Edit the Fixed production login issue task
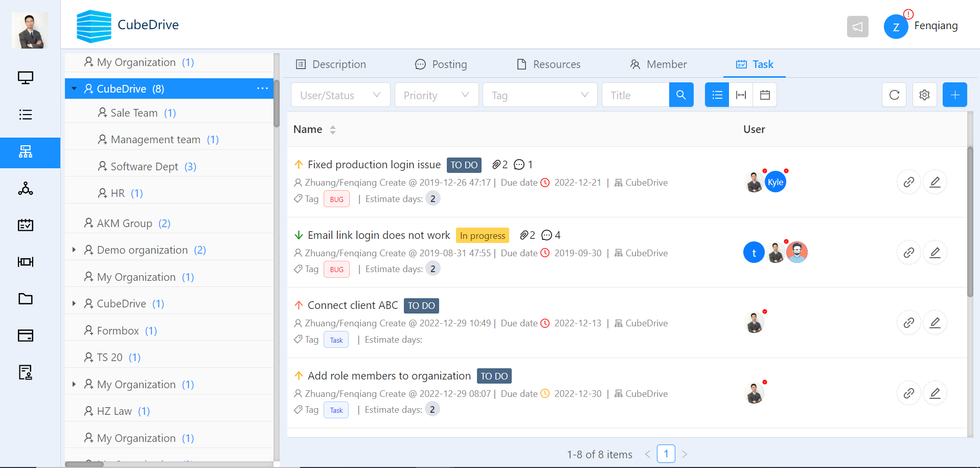Image resolution: width=980 pixels, height=468 pixels. [935, 182]
